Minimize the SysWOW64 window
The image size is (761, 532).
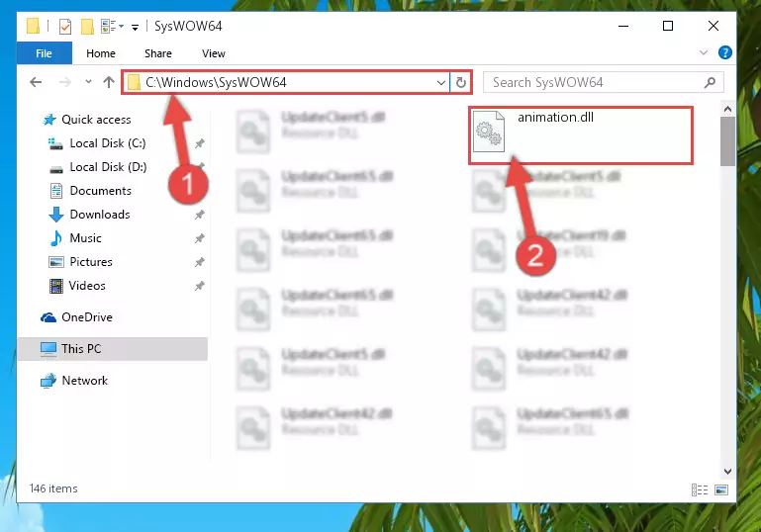(x=623, y=26)
